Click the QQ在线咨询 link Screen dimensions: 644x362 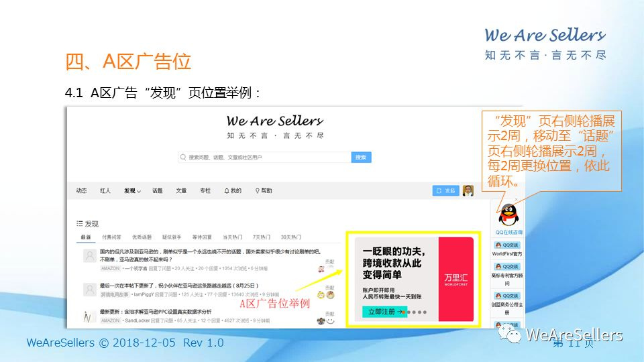coord(508,233)
